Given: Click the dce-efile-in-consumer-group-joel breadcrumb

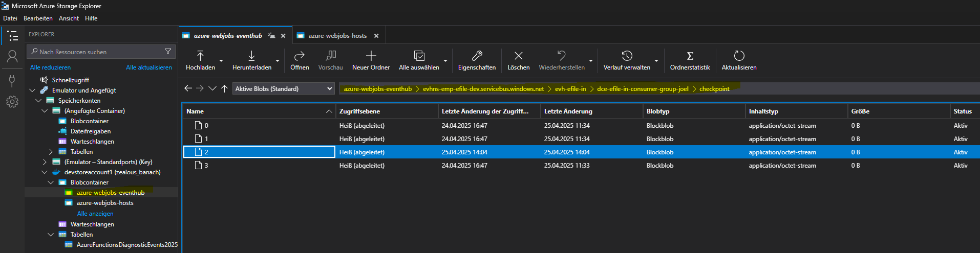Looking at the screenshot, I should 643,89.
